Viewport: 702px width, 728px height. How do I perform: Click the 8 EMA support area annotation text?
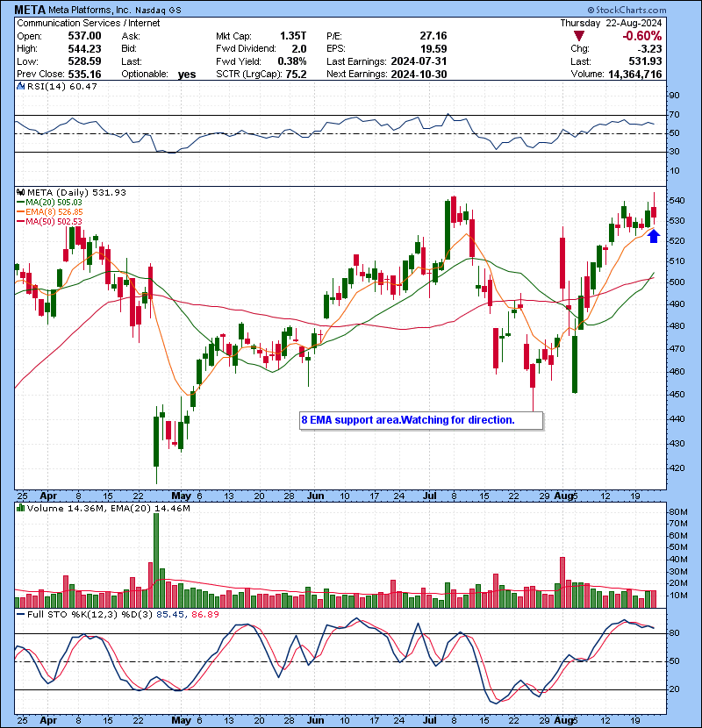pos(408,420)
